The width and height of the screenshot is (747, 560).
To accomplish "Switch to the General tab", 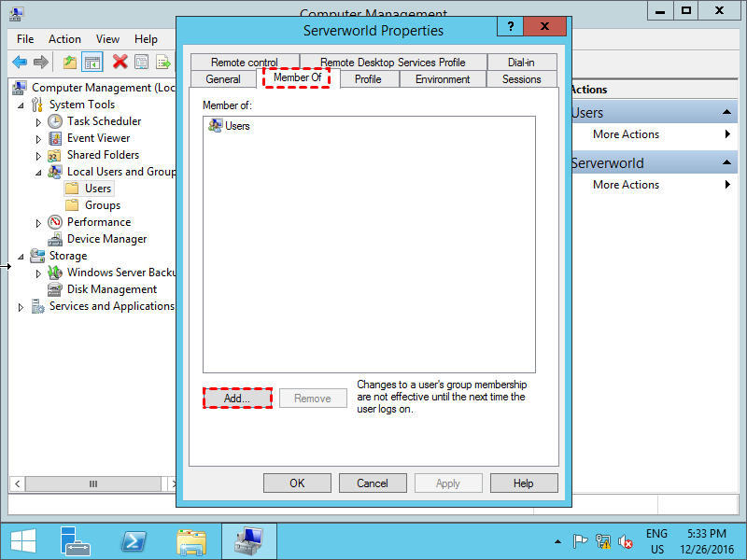I will click(x=223, y=79).
